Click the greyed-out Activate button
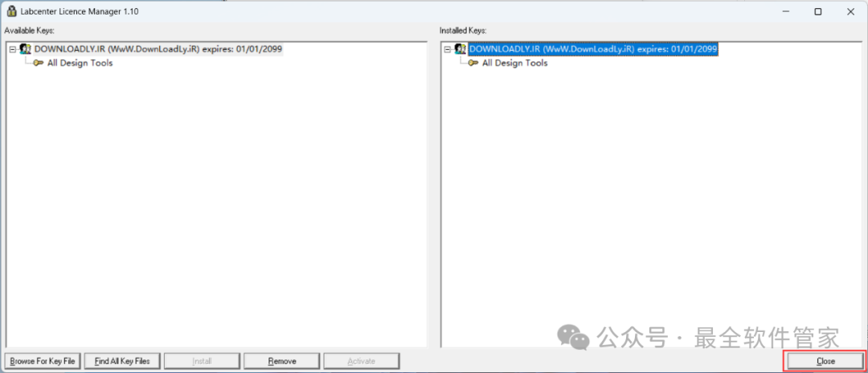Image resolution: width=868 pixels, height=373 pixels. pyautogui.click(x=362, y=362)
